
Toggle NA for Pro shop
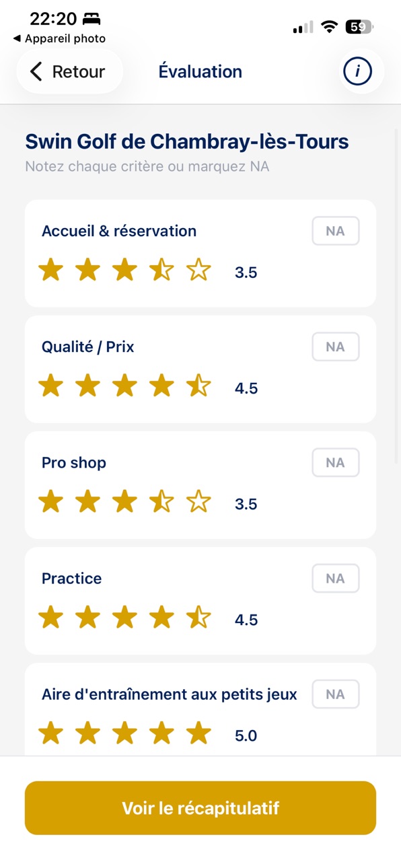335,462
